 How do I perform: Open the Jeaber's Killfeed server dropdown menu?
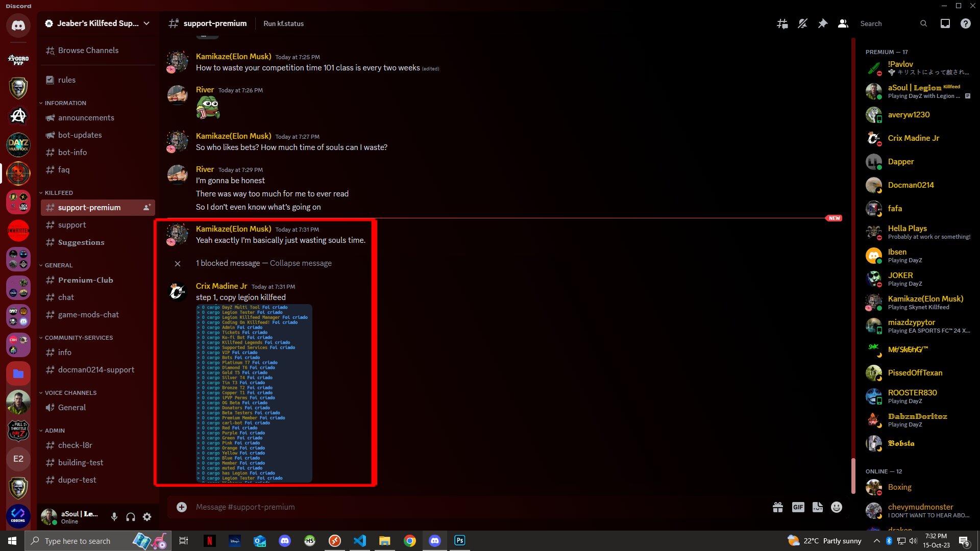coord(97,23)
